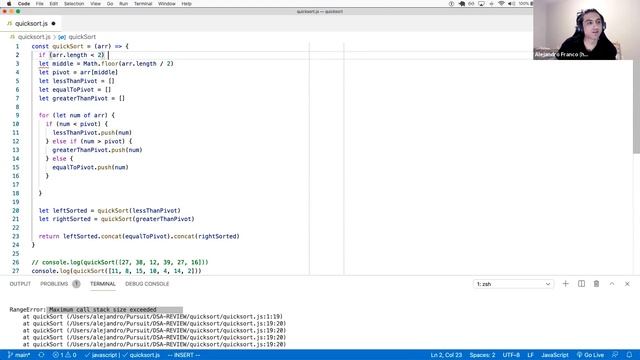The width and height of the screenshot is (640, 360).
Task: Open the Selection menu
Action: coord(74,4)
